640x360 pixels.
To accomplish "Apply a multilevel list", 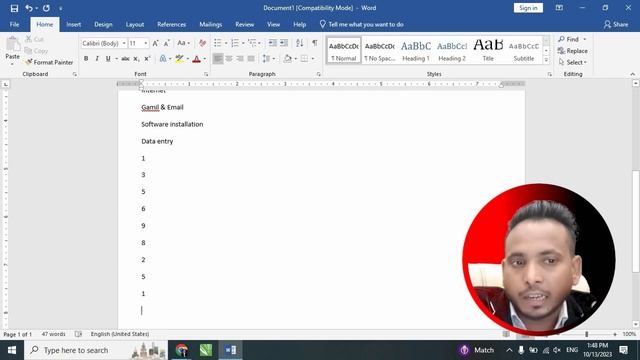I will click(252, 43).
